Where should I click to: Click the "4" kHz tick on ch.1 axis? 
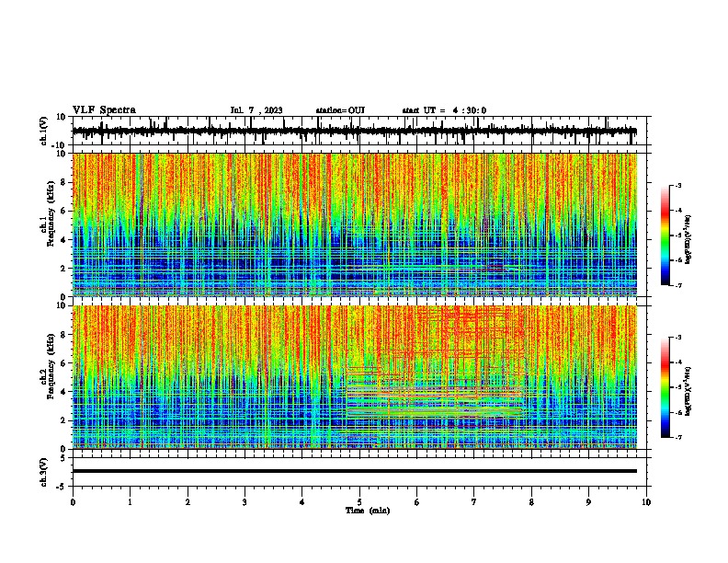(63, 240)
